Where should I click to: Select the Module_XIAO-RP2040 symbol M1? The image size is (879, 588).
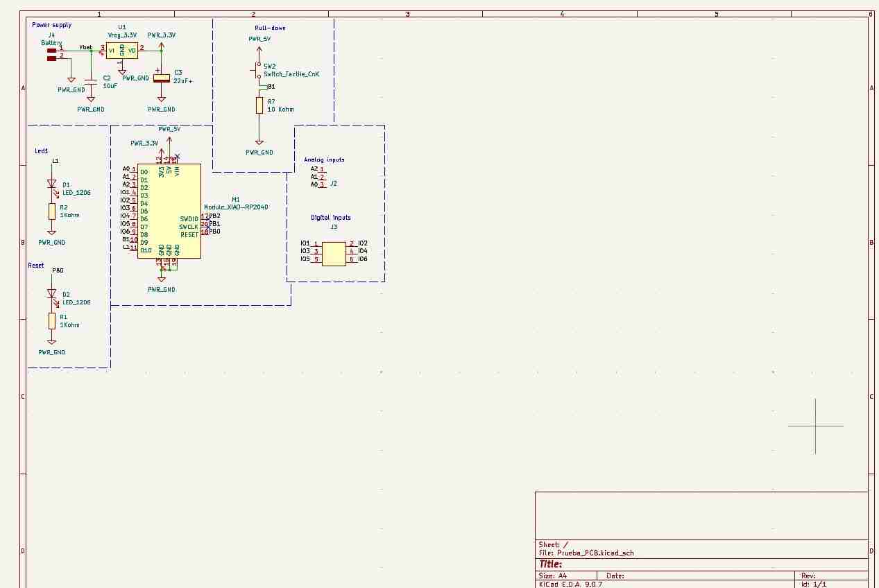pyautogui.click(x=169, y=211)
